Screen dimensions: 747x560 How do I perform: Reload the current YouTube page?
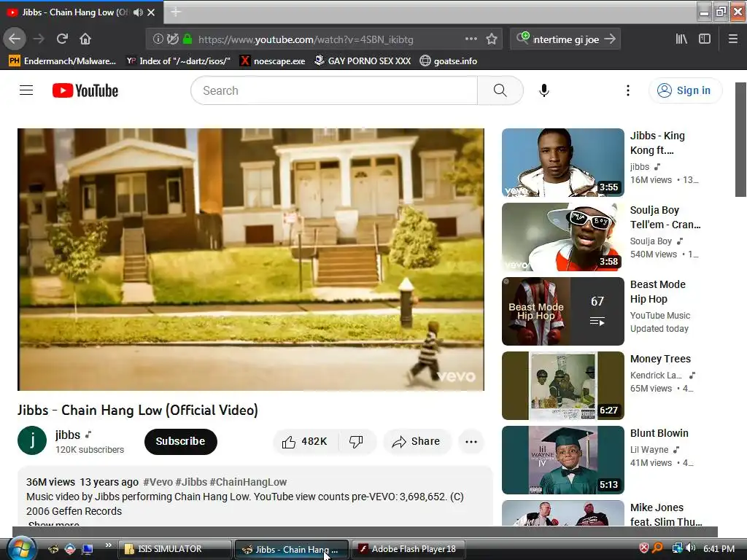coord(62,39)
